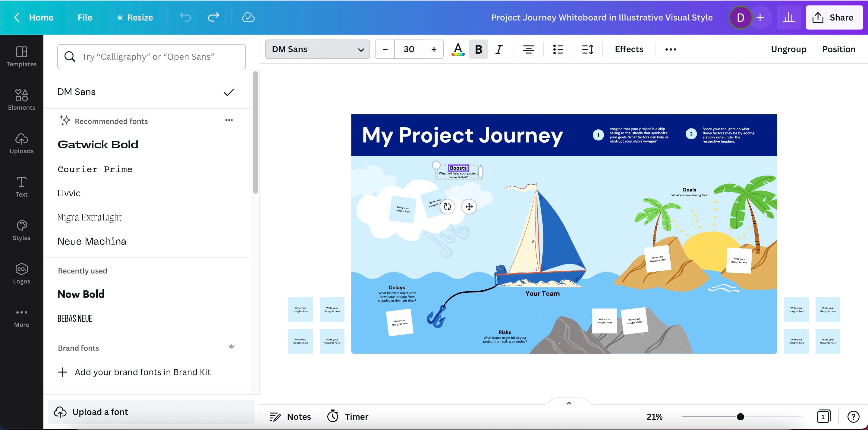
Task: Open the Styles palette panel
Action: (21, 230)
